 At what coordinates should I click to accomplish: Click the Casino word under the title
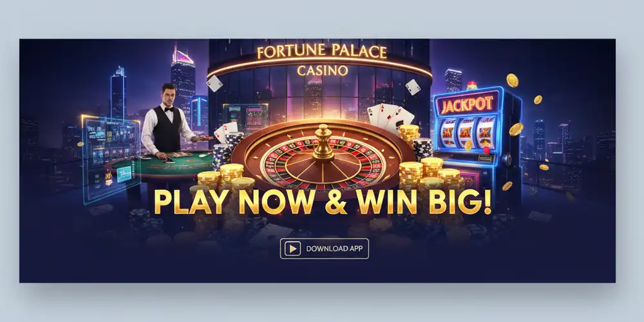click(323, 71)
